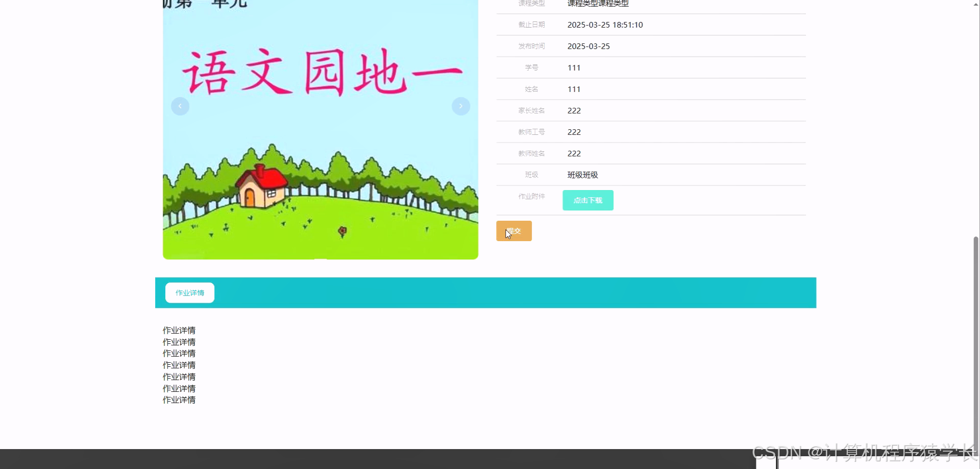This screenshot has width=980, height=469.
Task: Click the 家长姓名 value 222
Action: click(574, 110)
